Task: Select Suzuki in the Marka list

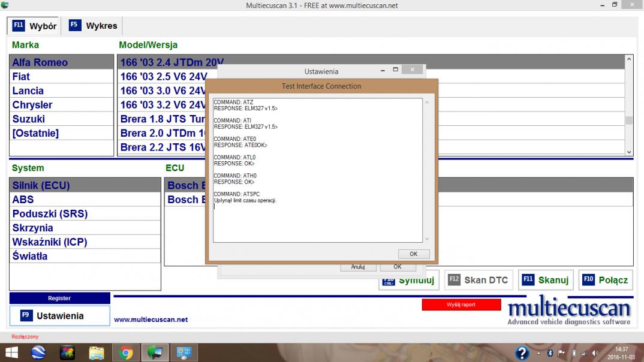Action: [x=62, y=119]
